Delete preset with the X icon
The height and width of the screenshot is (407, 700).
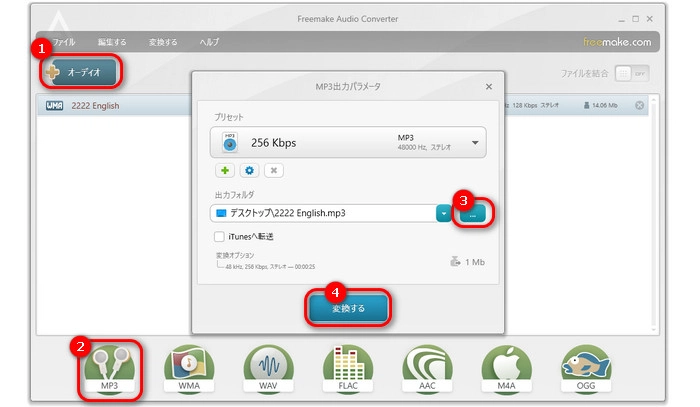[x=274, y=171]
